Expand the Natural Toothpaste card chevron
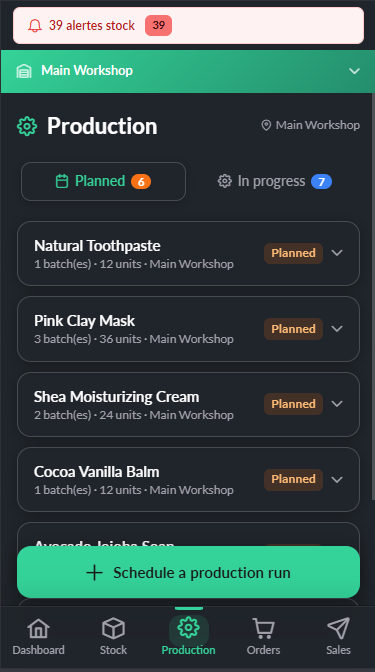375x672 pixels. [337, 253]
